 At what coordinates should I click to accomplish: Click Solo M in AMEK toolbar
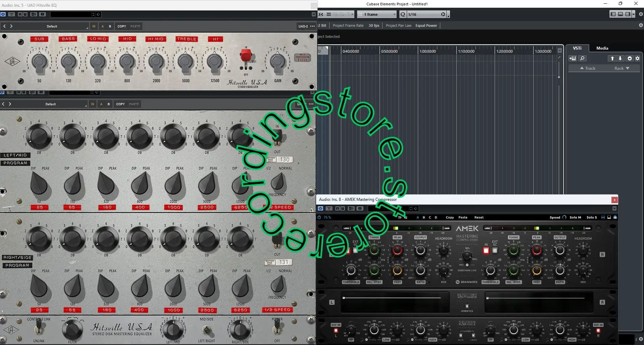click(x=575, y=217)
